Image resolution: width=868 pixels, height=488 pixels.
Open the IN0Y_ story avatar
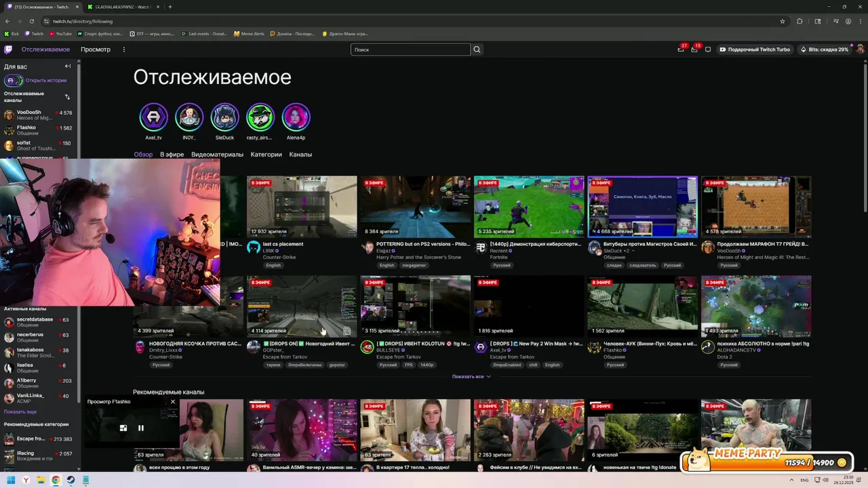click(x=189, y=117)
